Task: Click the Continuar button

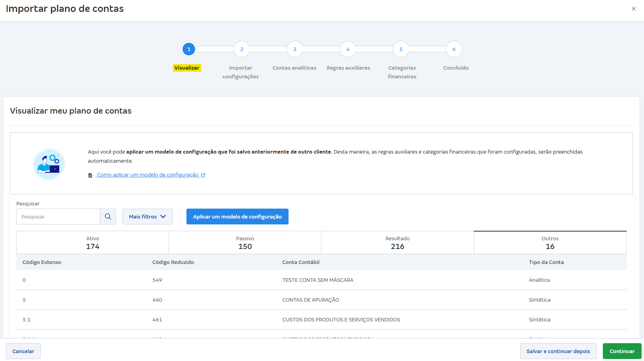Action: pos(622,351)
